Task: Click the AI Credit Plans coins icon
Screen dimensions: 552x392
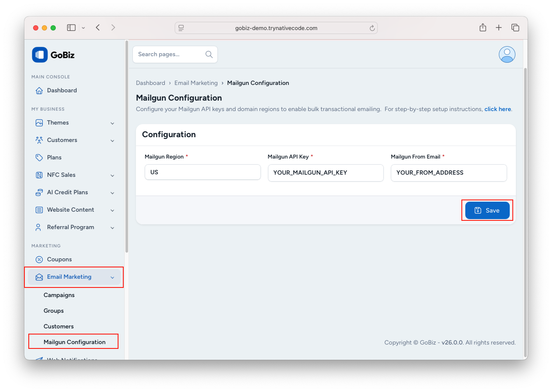Action: (39, 193)
